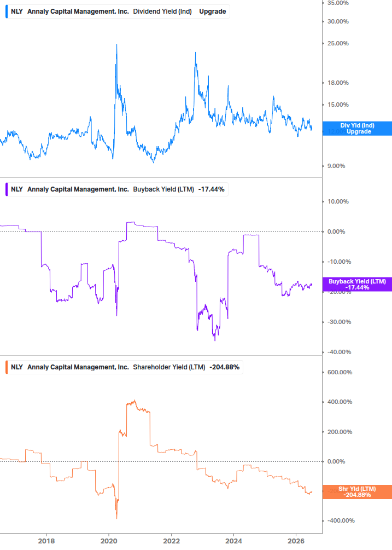Click the 400.00% tick on shareholder axis

point(340,402)
